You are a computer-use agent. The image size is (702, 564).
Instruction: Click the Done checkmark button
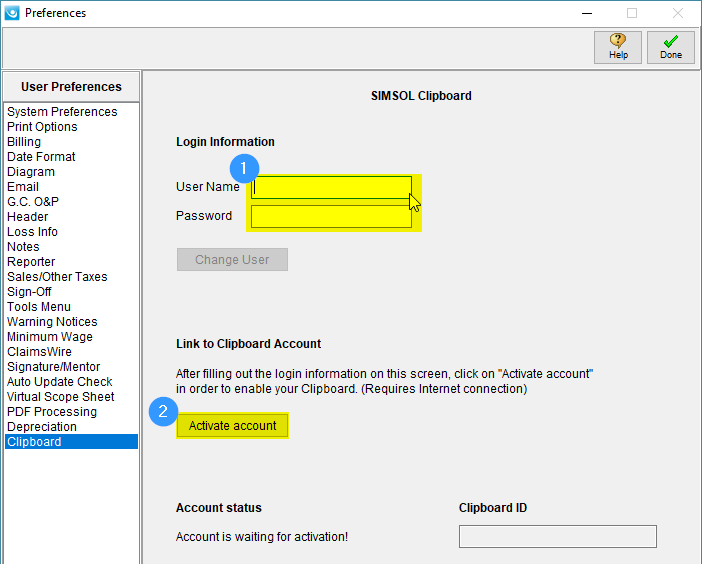tap(670, 47)
